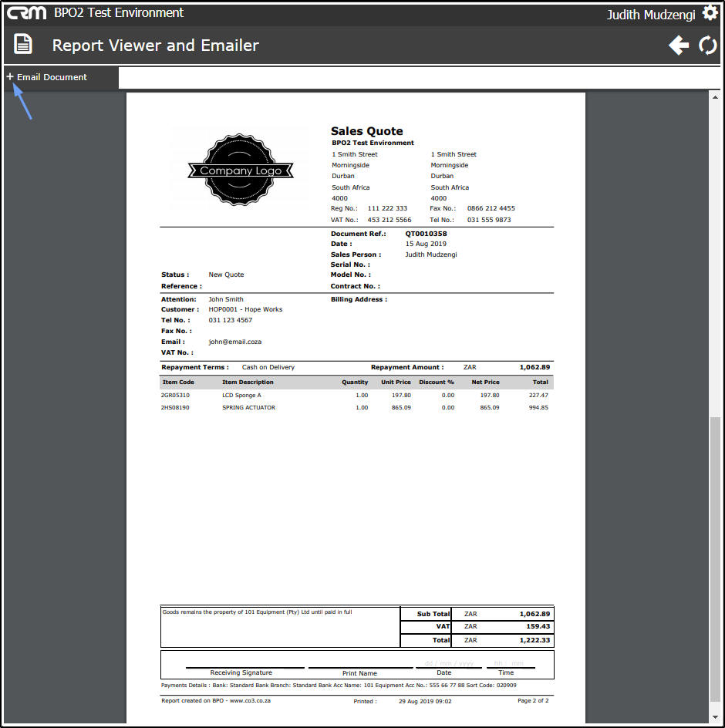Click the Sales Quote title
Viewport: 725px width, 728px height.
[x=366, y=131]
